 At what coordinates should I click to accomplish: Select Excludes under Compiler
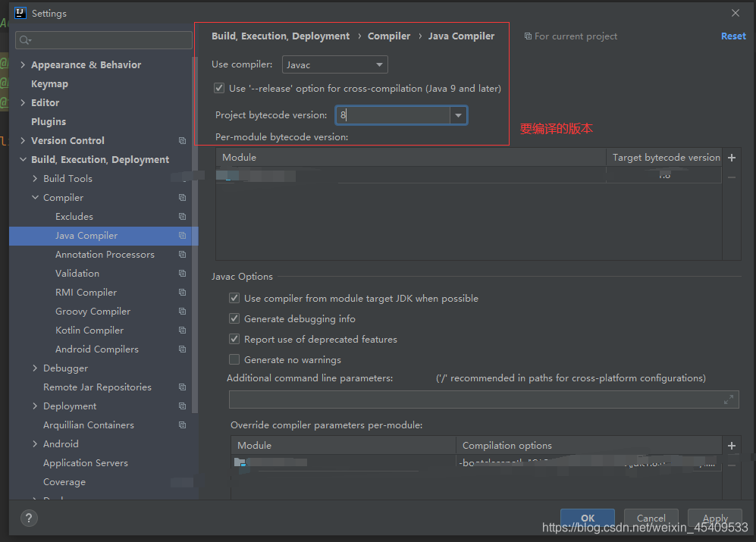(74, 217)
